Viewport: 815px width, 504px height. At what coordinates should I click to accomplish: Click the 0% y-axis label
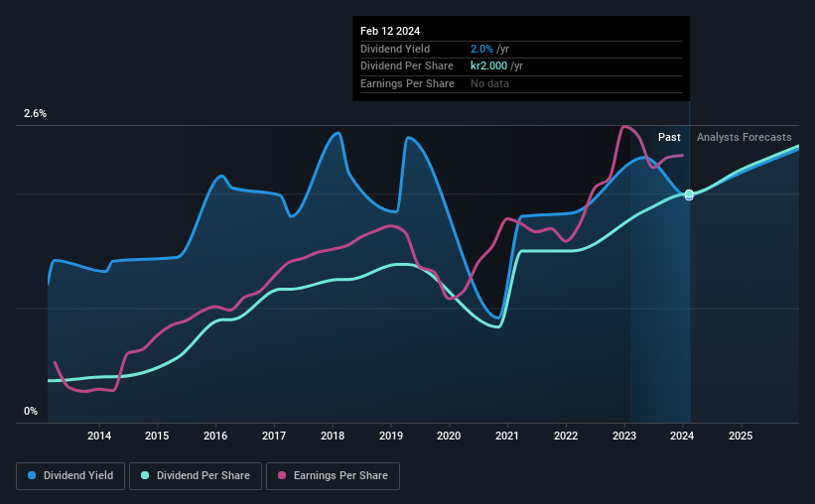(x=31, y=411)
